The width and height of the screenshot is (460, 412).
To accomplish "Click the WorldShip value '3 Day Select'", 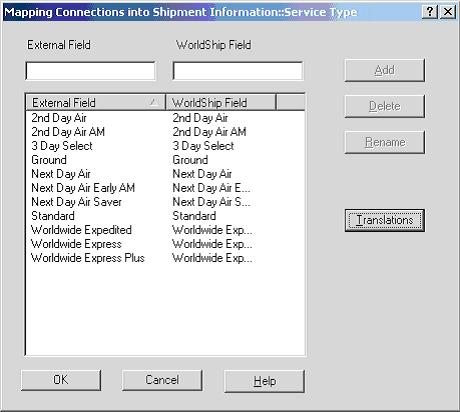I will tap(203, 146).
